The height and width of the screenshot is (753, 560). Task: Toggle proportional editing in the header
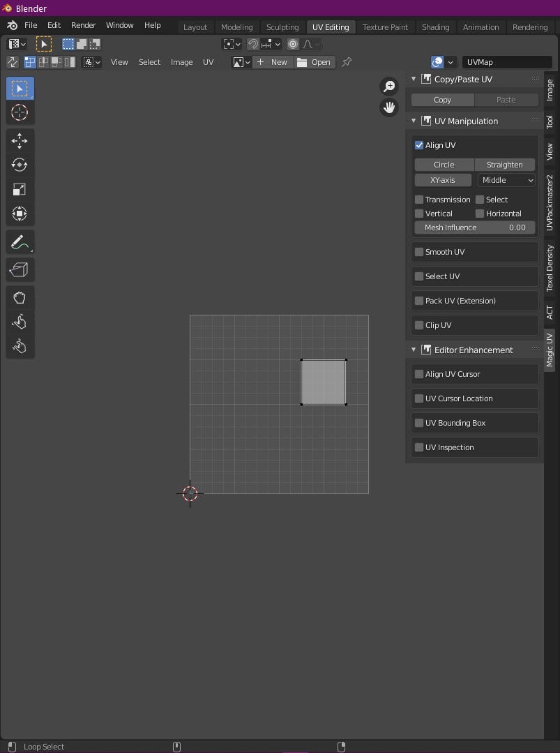tap(292, 43)
